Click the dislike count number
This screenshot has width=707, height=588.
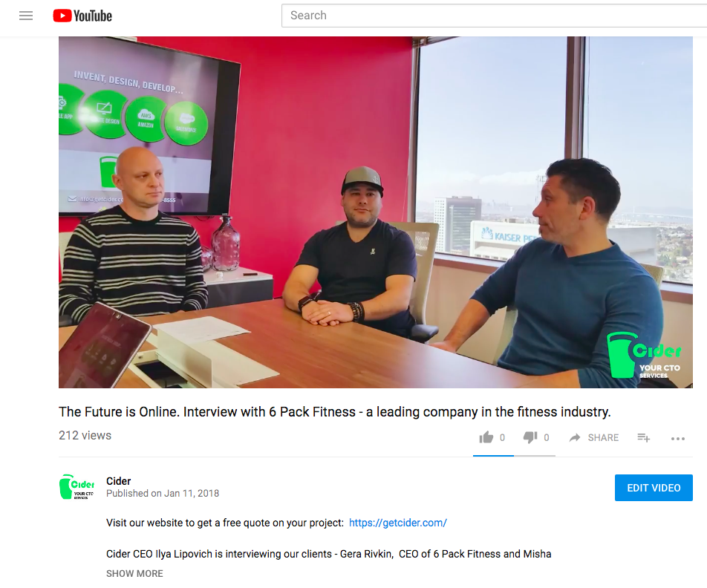[x=547, y=437]
